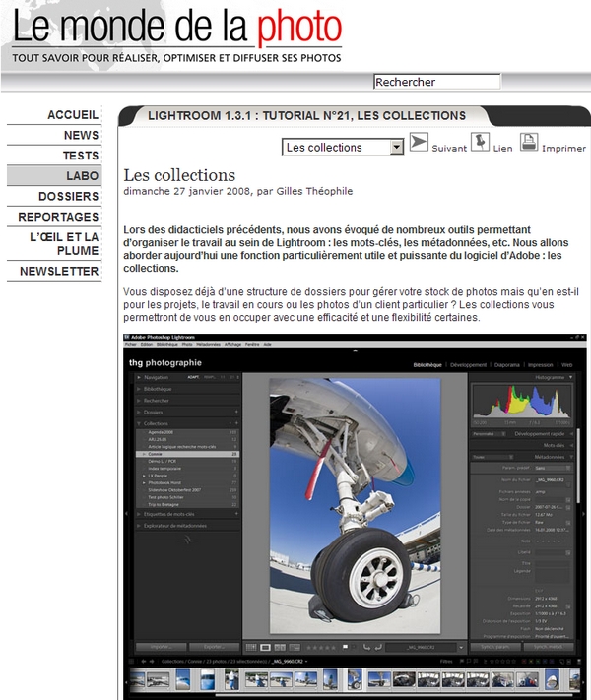Go to the ACCUEIL menu item
The image size is (591, 700).
(54, 115)
